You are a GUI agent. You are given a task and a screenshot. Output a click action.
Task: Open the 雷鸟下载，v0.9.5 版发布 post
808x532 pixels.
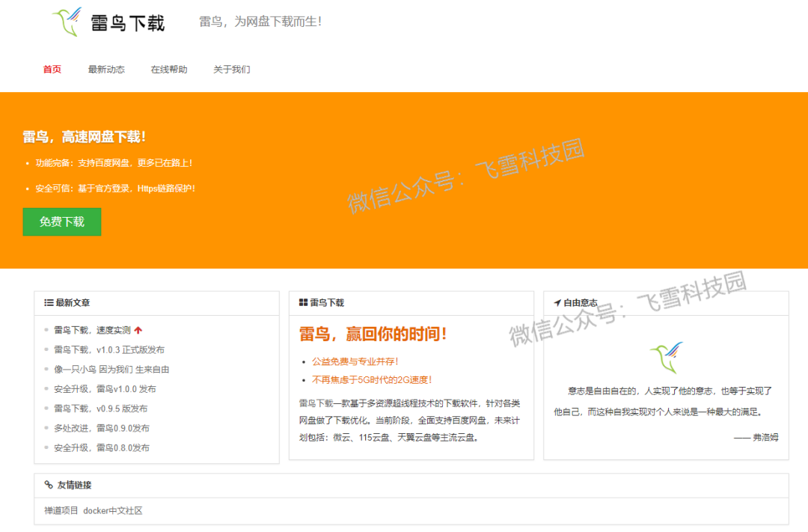(100, 409)
